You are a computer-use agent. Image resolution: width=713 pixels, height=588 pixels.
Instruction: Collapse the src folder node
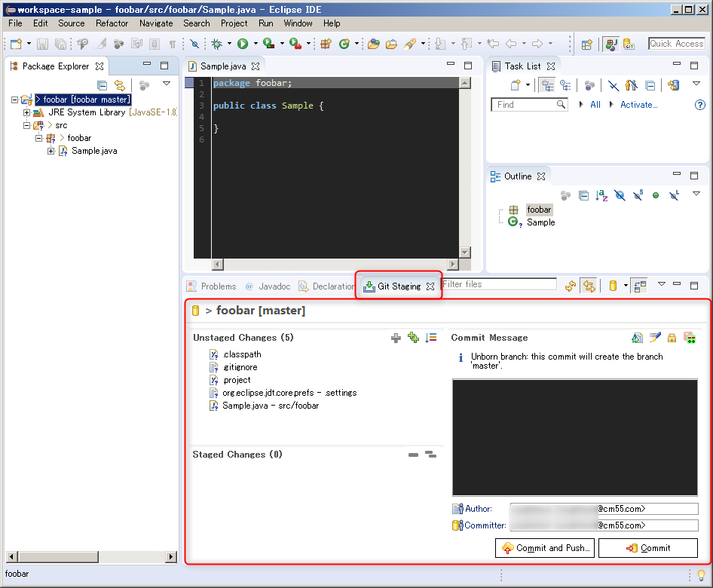coord(27,125)
